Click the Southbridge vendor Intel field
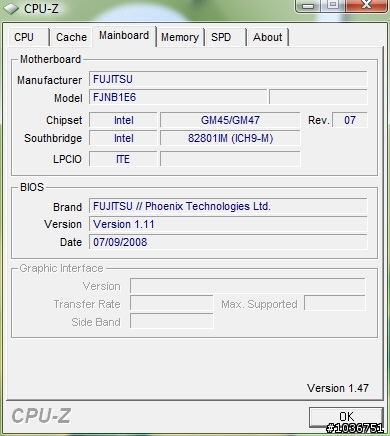Image resolution: width=390 pixels, height=436 pixels. tap(123, 138)
